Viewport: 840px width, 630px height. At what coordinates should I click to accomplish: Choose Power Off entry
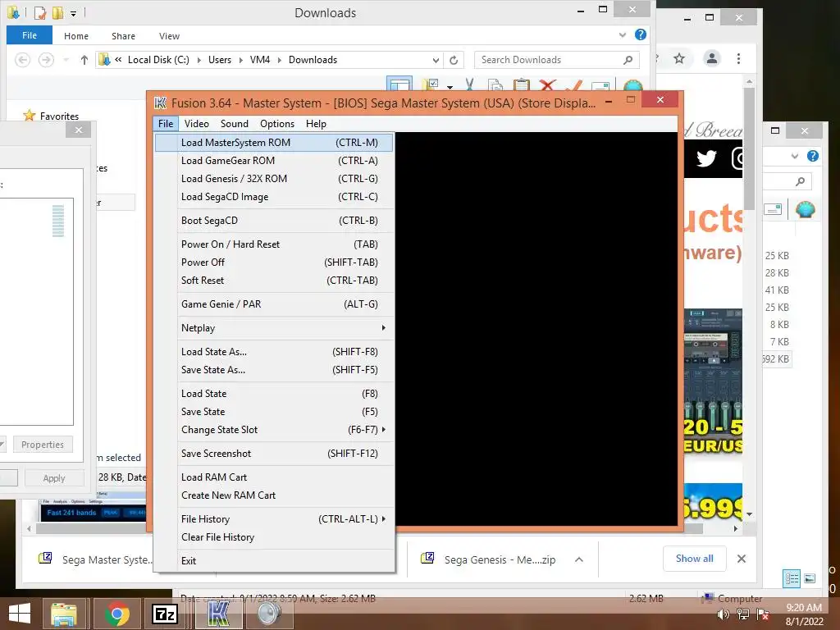[x=274, y=262]
